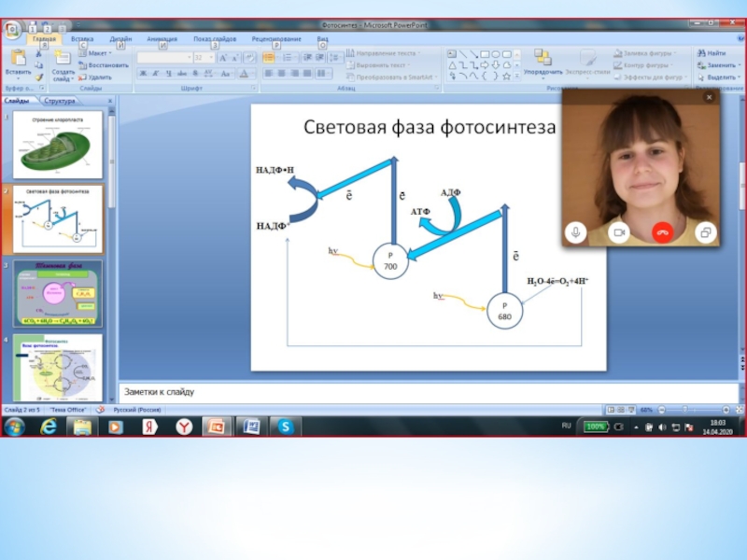This screenshot has height=560, width=747.
Task: Mute the microphone in the video call
Action: (x=578, y=231)
